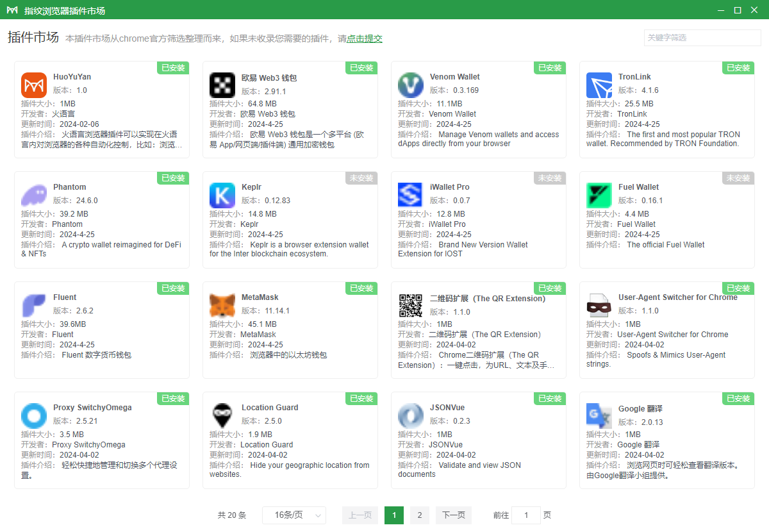
Task: Click the TronLink plugin icon
Action: coord(599,85)
